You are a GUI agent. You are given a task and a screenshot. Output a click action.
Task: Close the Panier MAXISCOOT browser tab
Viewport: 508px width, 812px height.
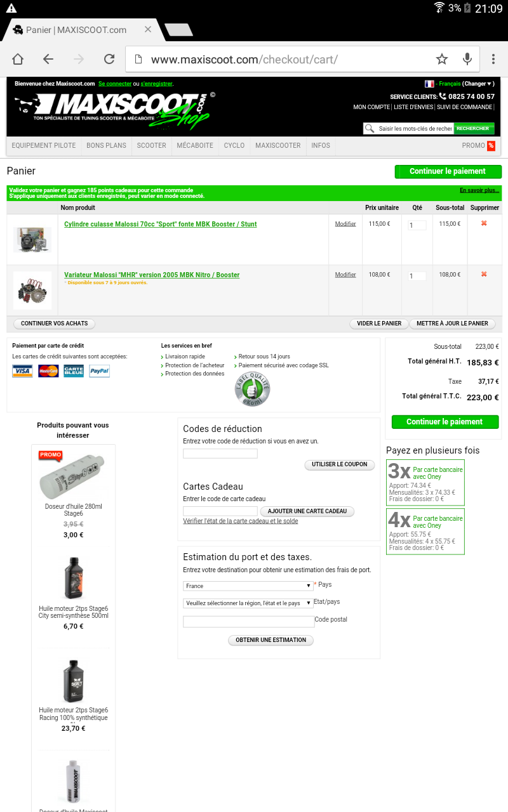pos(148,29)
